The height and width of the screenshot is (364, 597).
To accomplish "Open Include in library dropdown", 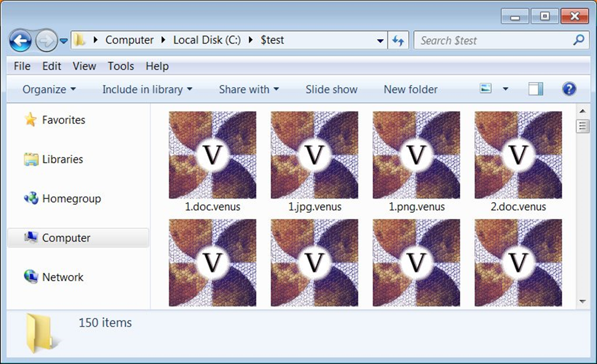I will pyautogui.click(x=147, y=89).
